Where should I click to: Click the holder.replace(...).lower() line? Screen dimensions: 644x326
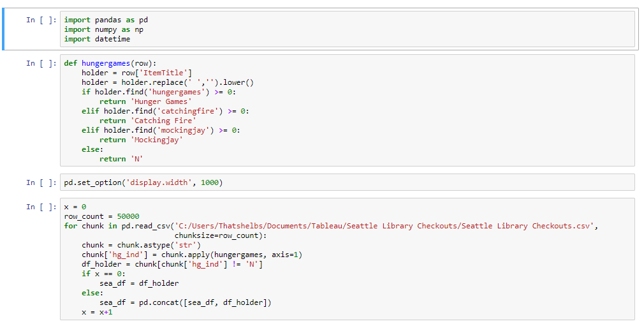click(x=168, y=82)
